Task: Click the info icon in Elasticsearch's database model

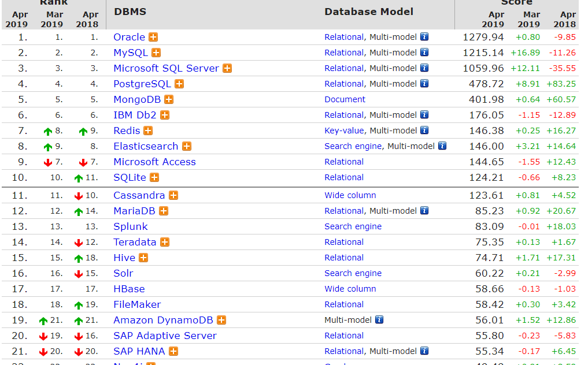Action: tap(442, 146)
